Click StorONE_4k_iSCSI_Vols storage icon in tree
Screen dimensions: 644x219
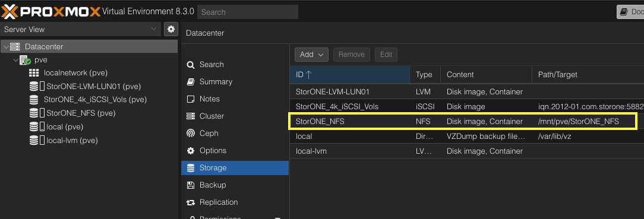[34, 100]
